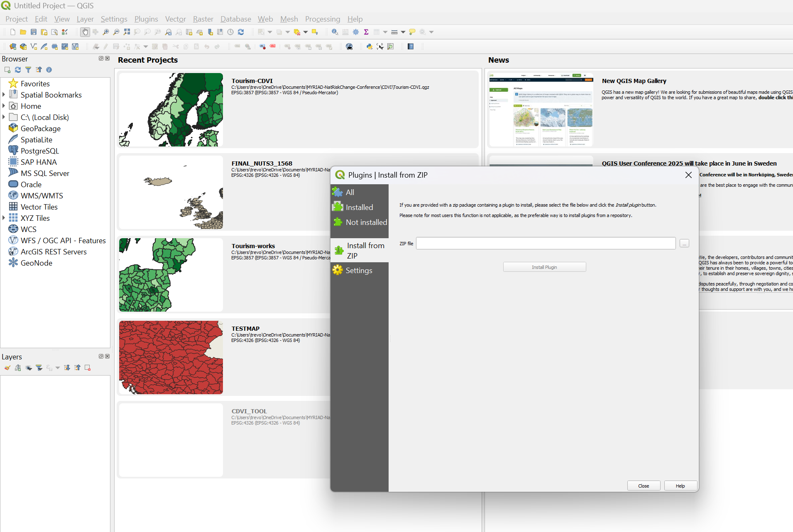
Task: Open Deselect Features dropdown arrow
Action: tap(306, 32)
